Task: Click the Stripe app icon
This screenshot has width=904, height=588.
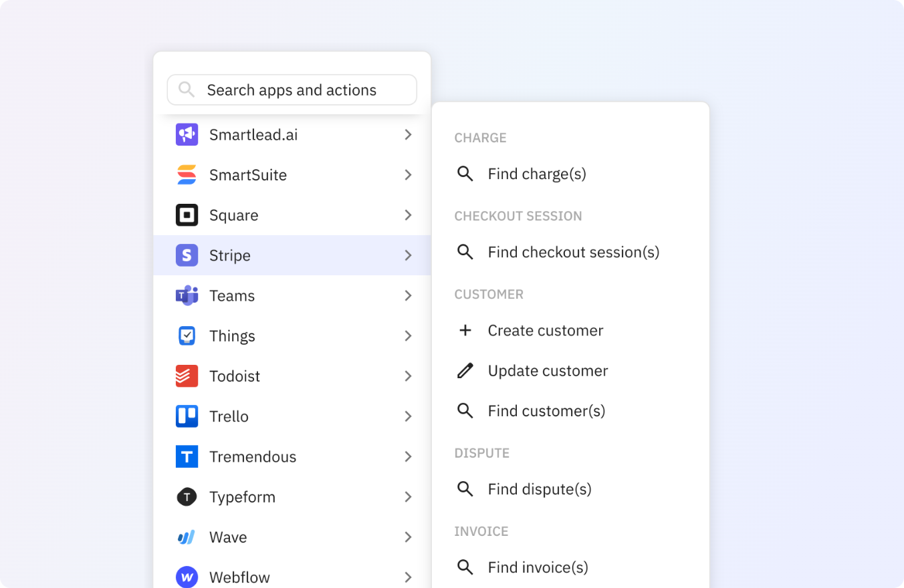Action: click(x=187, y=255)
